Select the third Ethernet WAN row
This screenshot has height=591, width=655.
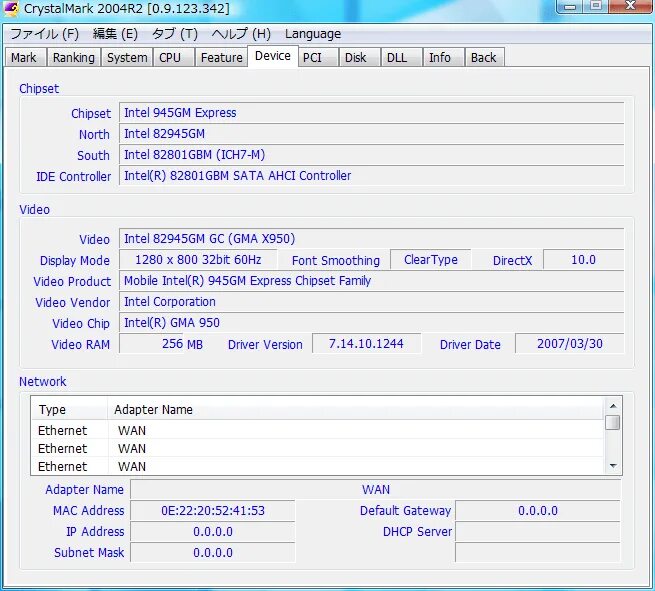tap(317, 466)
